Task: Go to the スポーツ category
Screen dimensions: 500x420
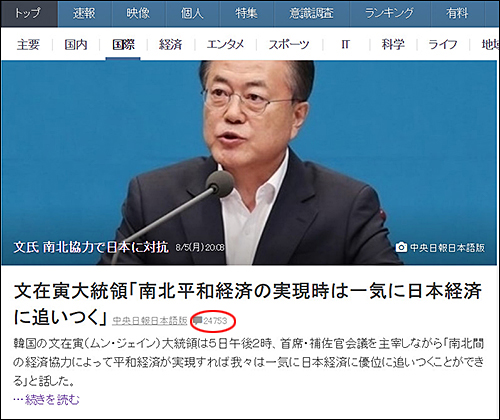Action: tap(289, 44)
